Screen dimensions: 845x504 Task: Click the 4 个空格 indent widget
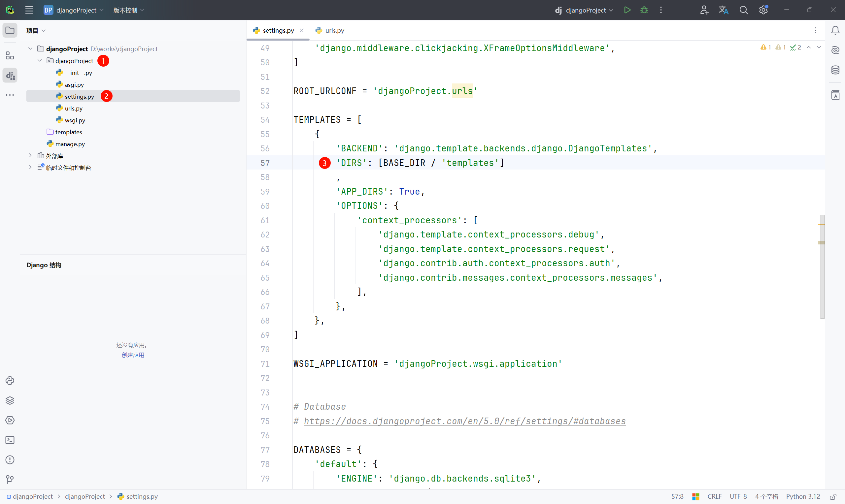(x=766, y=496)
